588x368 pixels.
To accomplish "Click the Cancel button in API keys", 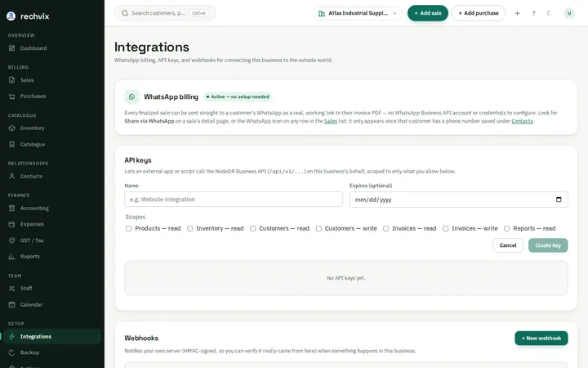I will [x=508, y=245].
